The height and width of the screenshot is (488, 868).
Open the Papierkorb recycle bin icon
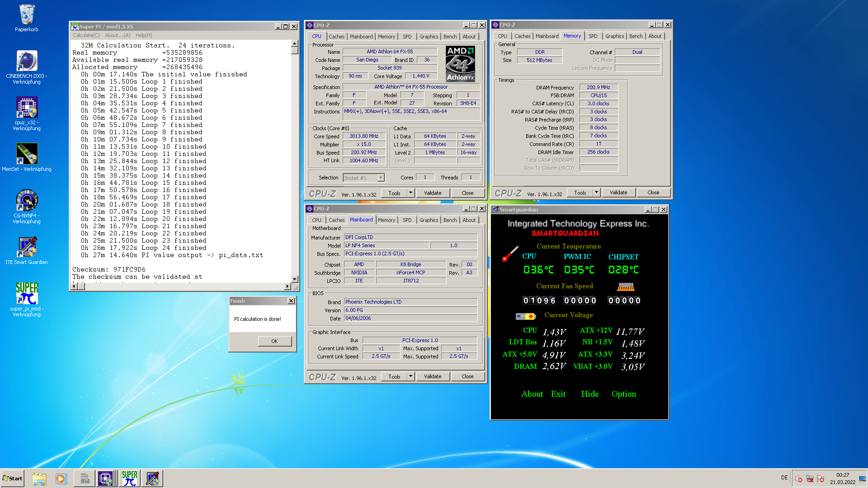tap(27, 18)
